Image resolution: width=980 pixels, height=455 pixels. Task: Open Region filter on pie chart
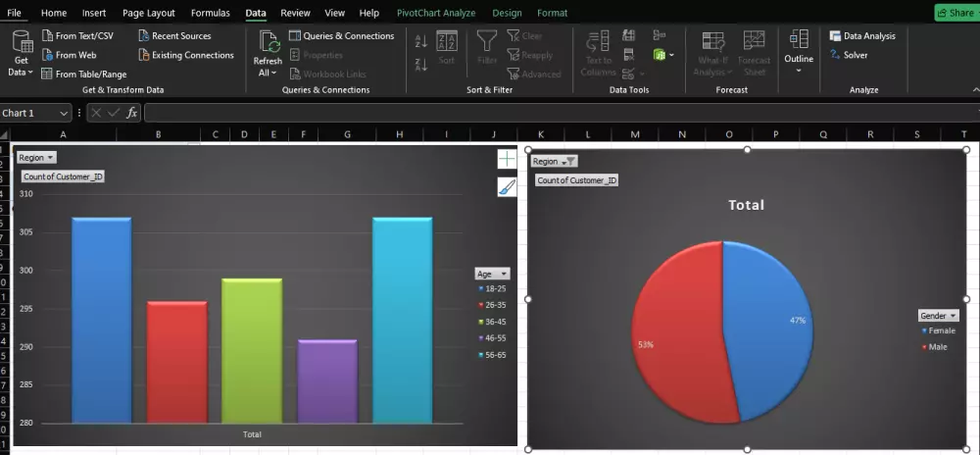(554, 161)
